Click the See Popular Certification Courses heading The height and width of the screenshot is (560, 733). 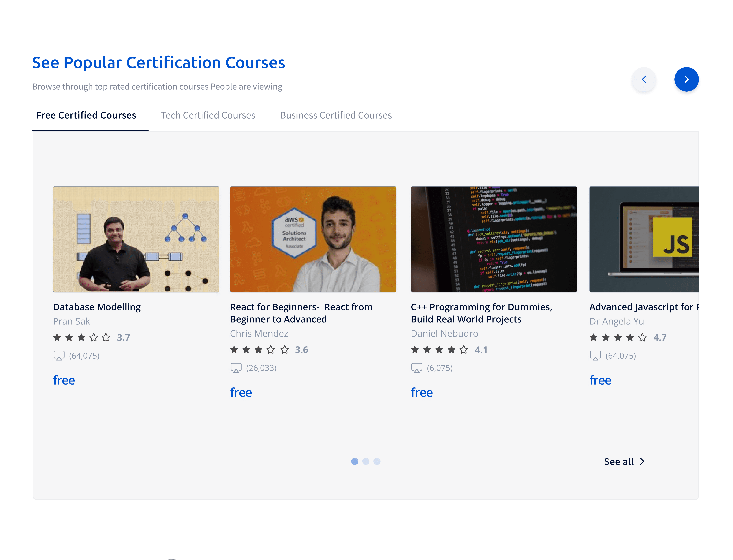(x=158, y=63)
